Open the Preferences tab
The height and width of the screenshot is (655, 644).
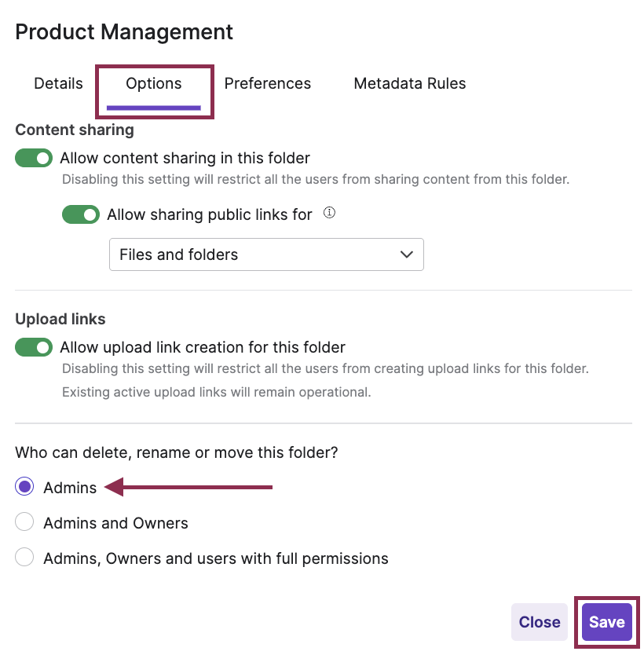(x=268, y=83)
